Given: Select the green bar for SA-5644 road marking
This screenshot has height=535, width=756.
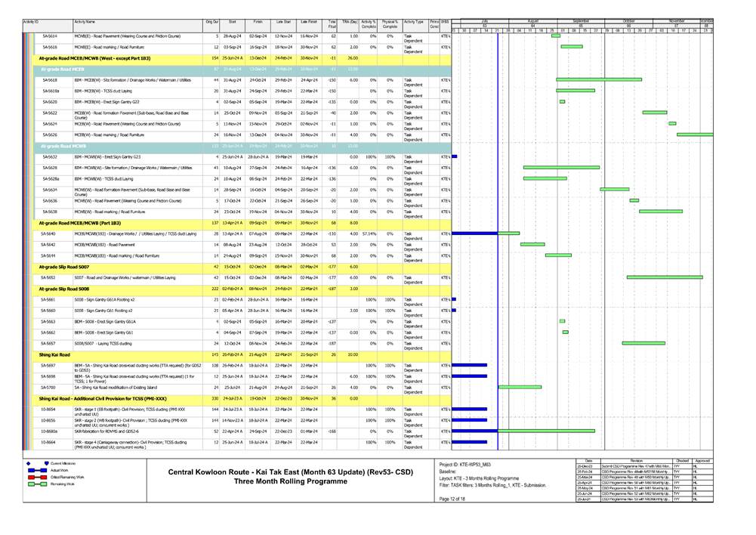Looking at the screenshot, I should tap(557, 255).
